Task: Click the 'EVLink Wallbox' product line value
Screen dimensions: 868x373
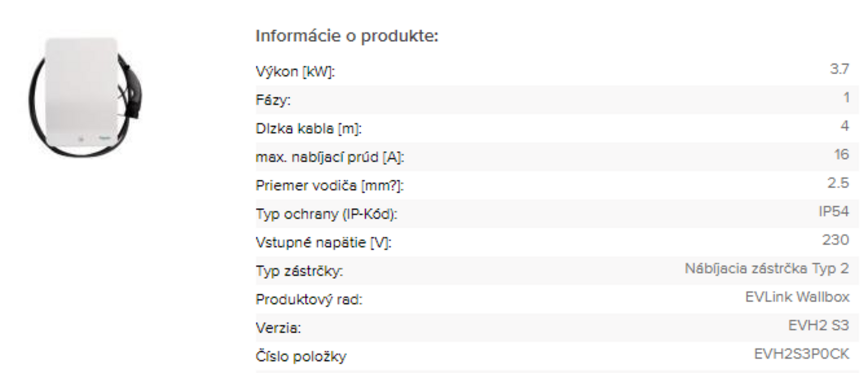Action: coord(797,297)
